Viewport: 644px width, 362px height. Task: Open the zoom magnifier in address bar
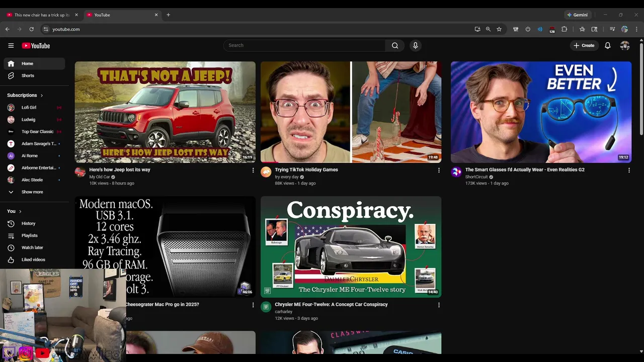(488, 29)
